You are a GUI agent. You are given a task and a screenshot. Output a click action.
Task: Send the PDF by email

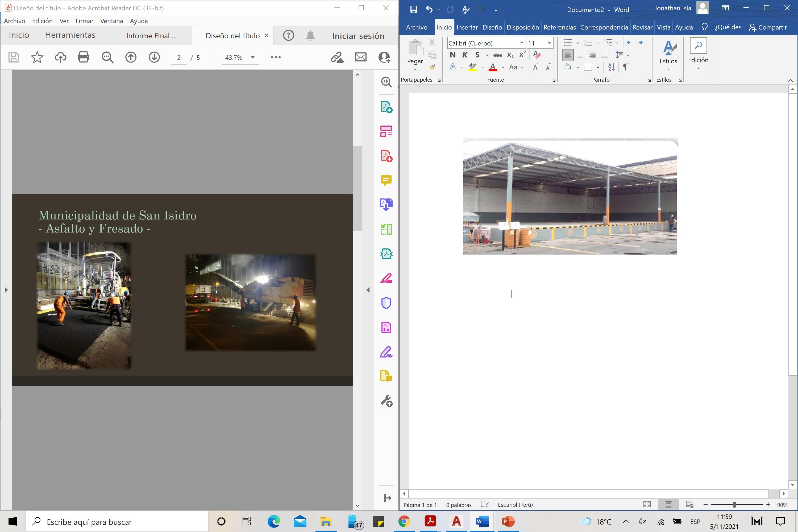coord(360,57)
